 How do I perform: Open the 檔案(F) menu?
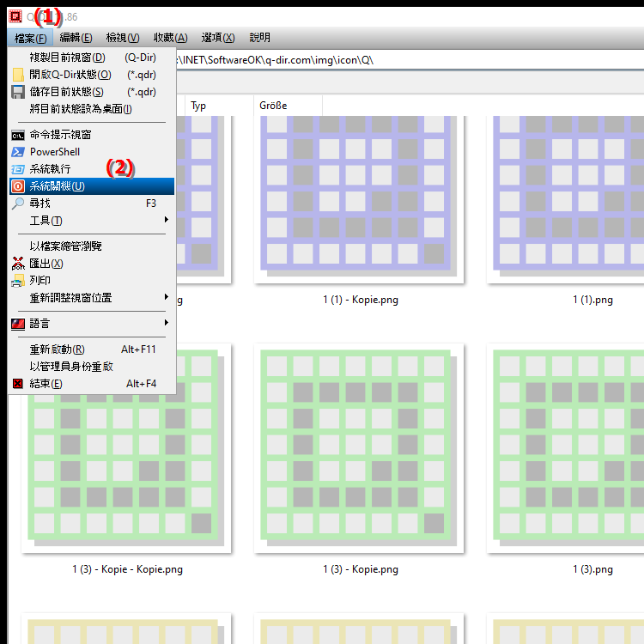pos(30,38)
